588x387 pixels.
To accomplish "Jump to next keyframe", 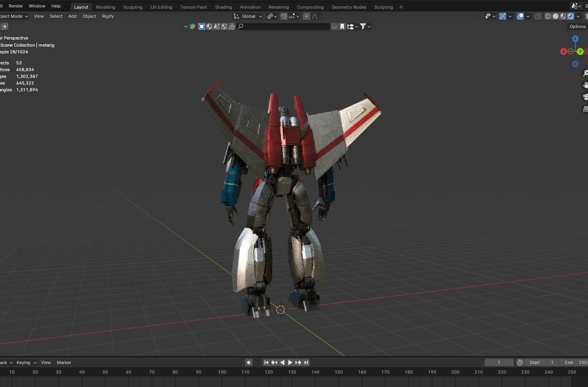I will [x=298, y=362].
